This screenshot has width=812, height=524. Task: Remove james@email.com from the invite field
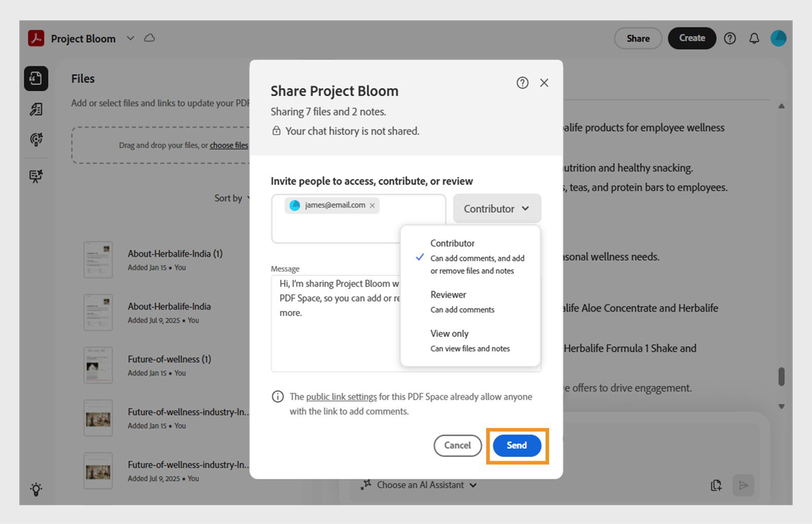coord(373,205)
